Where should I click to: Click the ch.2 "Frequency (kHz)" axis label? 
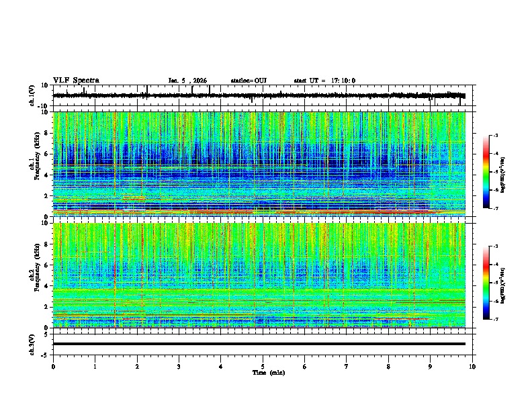37,267
